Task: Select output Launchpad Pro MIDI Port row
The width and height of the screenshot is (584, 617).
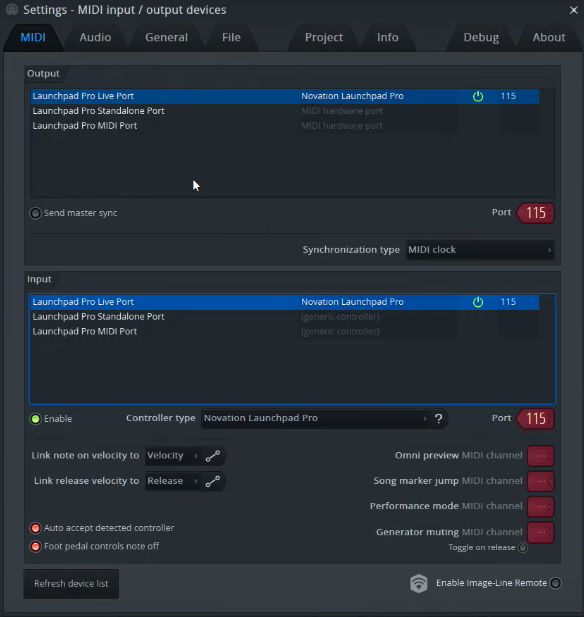Action: click(x=285, y=126)
